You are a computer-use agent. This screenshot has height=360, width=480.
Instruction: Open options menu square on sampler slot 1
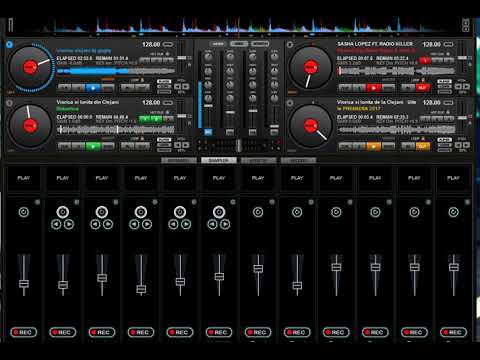click(37, 202)
